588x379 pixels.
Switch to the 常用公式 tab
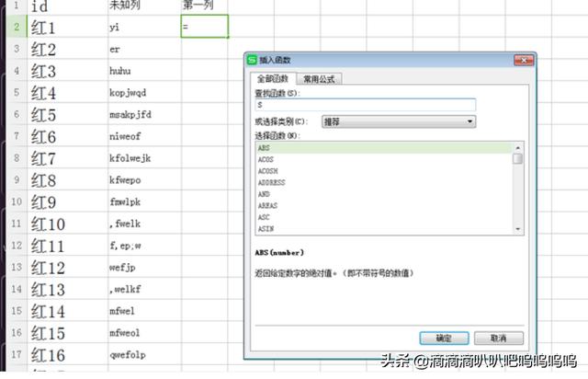pyautogui.click(x=319, y=79)
